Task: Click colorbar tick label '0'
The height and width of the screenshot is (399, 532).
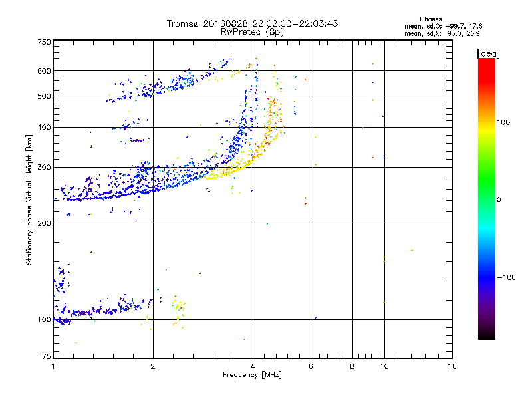Action: [499, 199]
